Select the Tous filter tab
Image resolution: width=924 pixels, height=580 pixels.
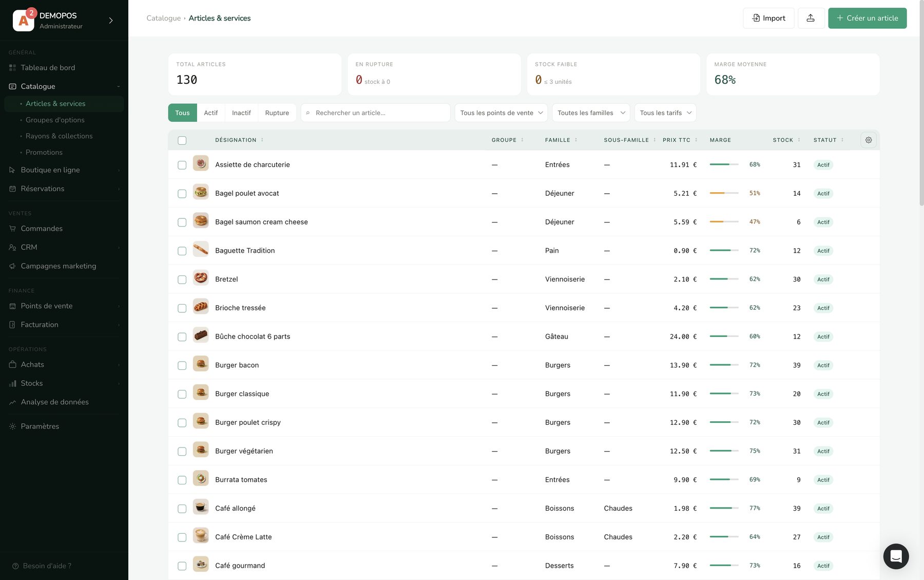182,113
